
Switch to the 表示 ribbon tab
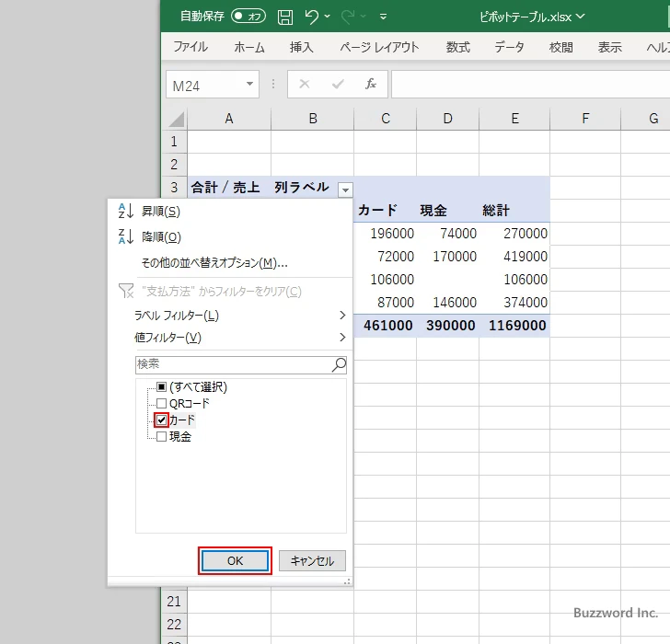point(609,47)
